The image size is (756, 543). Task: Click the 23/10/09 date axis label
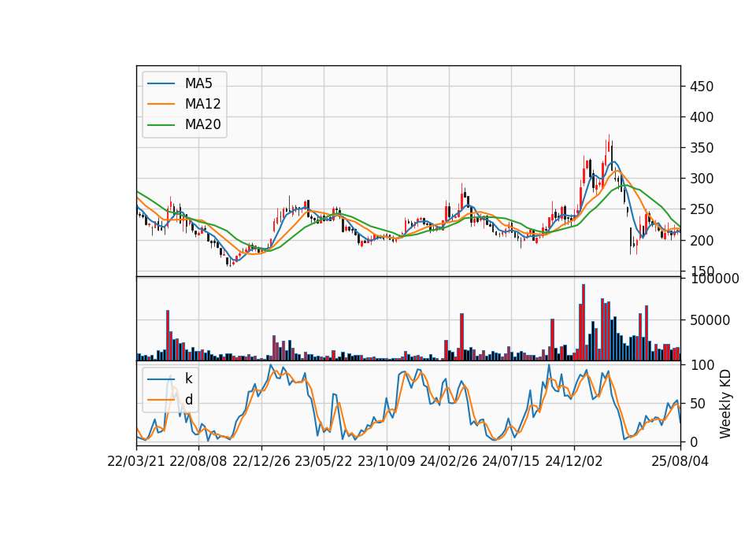pyautogui.click(x=386, y=461)
